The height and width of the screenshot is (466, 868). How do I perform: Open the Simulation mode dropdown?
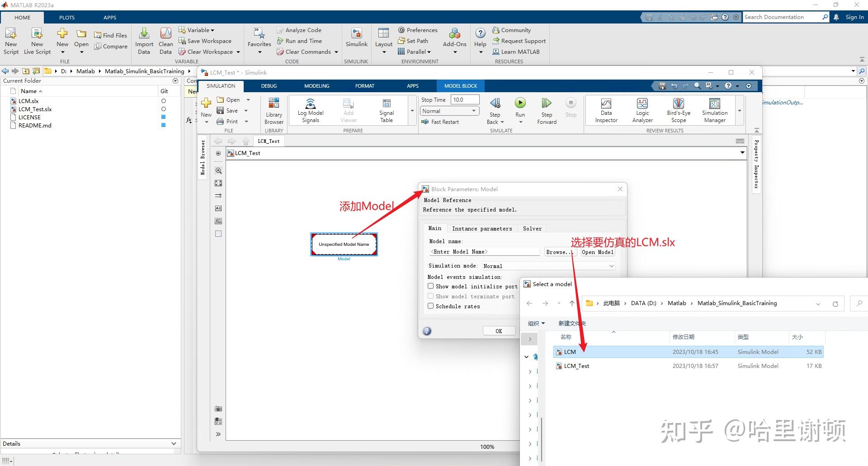pos(611,266)
